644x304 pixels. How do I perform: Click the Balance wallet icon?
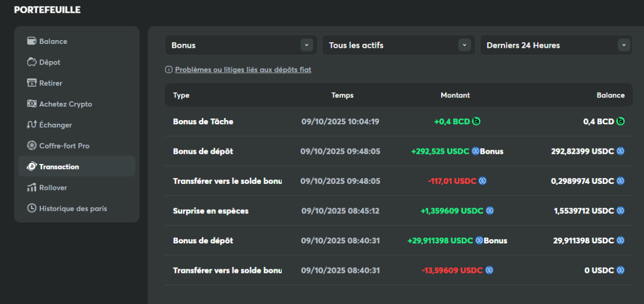coord(32,41)
